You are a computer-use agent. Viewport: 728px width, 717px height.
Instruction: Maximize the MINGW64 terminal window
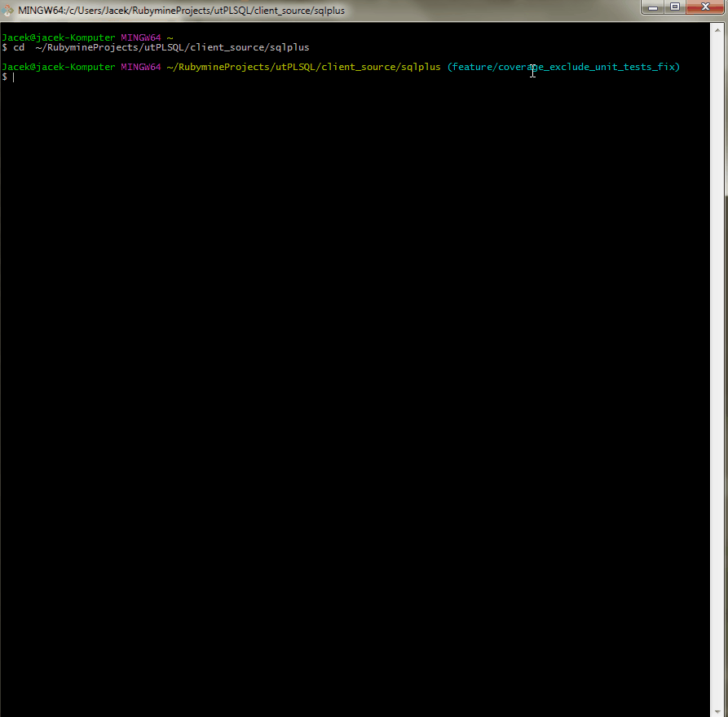[674, 7]
